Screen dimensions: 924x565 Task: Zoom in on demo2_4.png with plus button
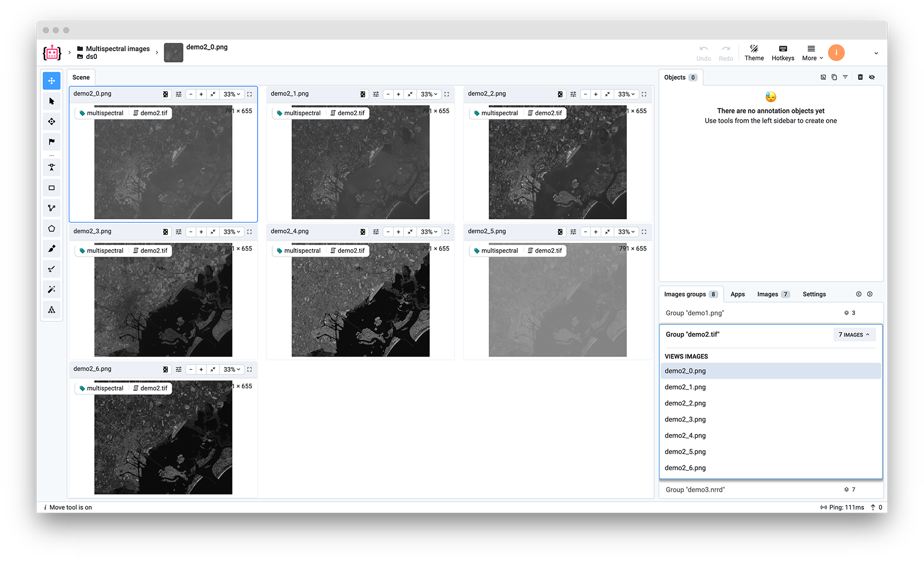(398, 232)
